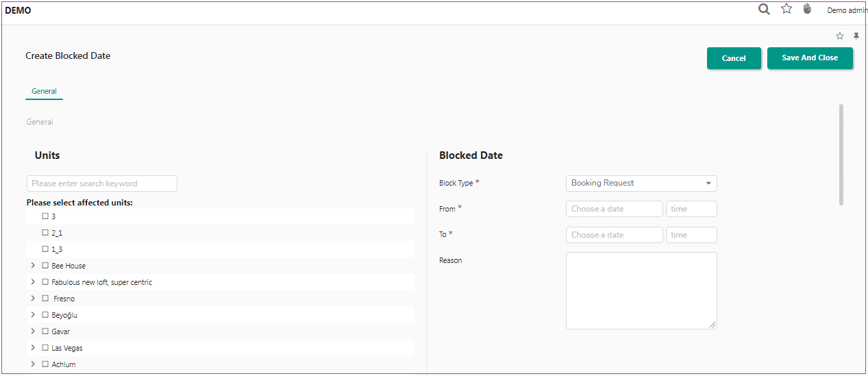Select the Bee House checkbox
The image size is (868, 376).
(x=45, y=265)
